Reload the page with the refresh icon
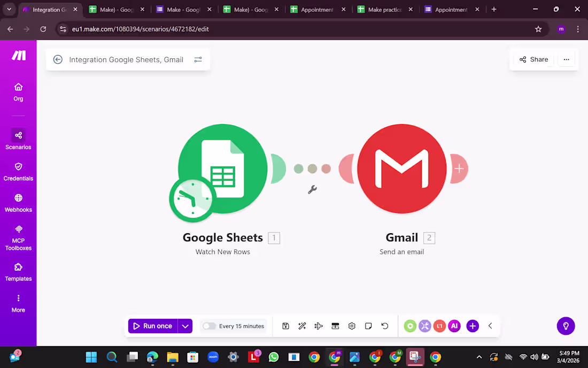588x368 pixels. [43, 29]
